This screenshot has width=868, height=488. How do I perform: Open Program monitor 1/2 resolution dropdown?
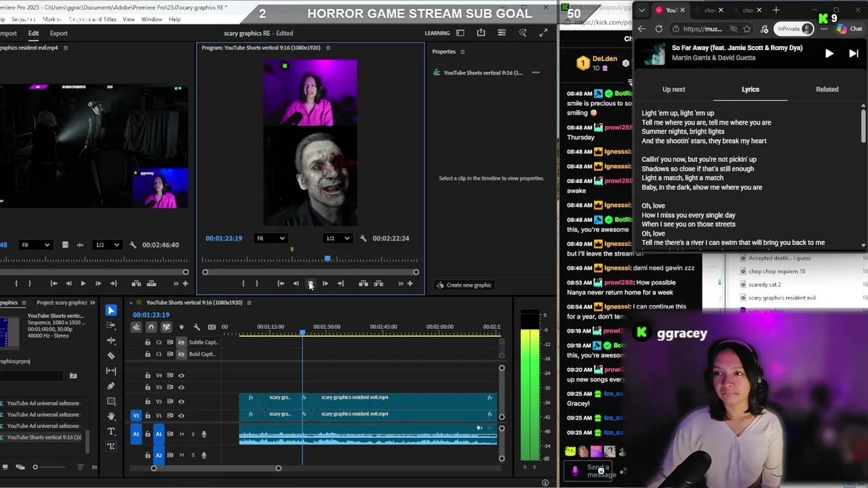pos(338,239)
